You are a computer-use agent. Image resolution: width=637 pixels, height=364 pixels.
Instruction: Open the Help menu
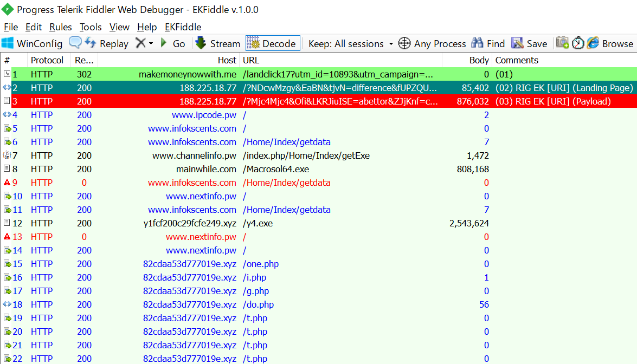pos(147,27)
